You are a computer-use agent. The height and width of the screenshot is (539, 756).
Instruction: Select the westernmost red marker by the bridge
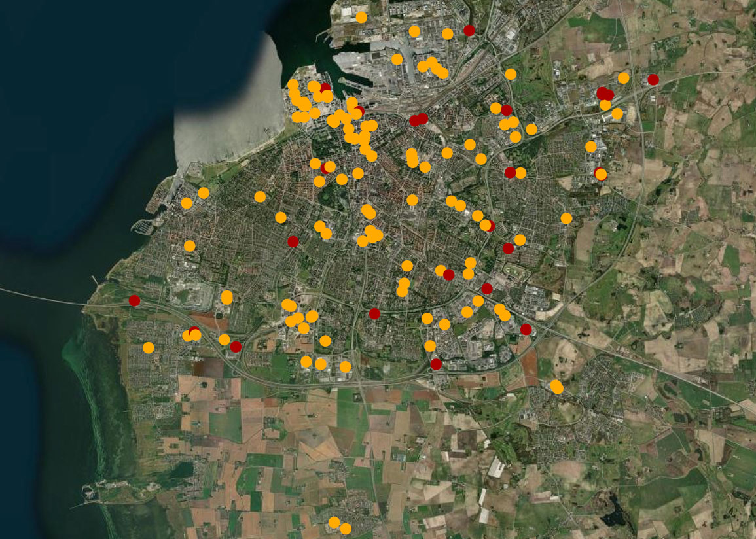coord(135,300)
